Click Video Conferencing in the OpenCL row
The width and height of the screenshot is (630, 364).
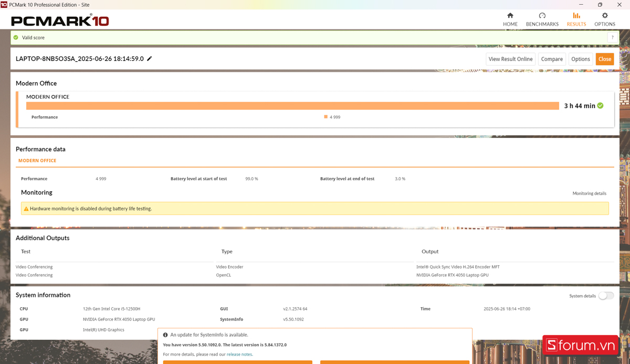[x=34, y=275]
